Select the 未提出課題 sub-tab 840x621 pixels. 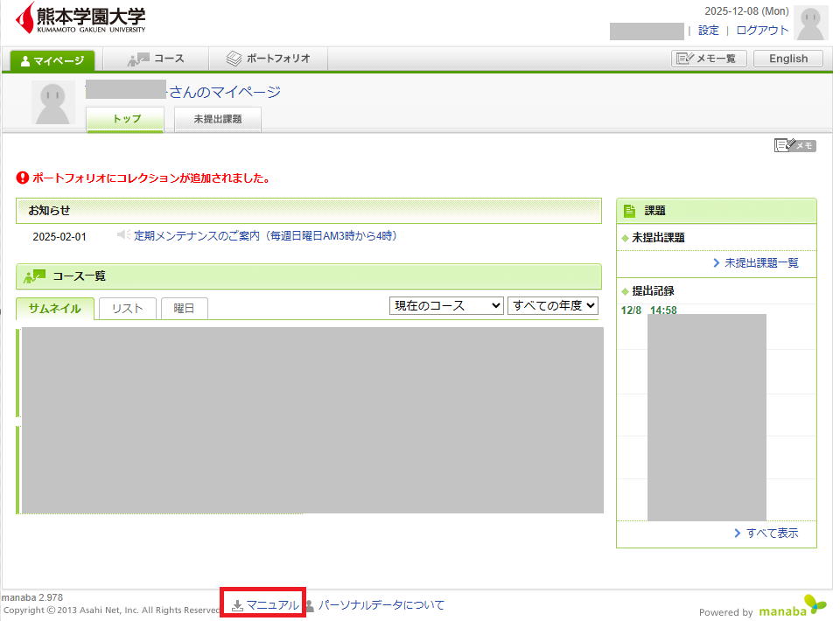point(217,119)
